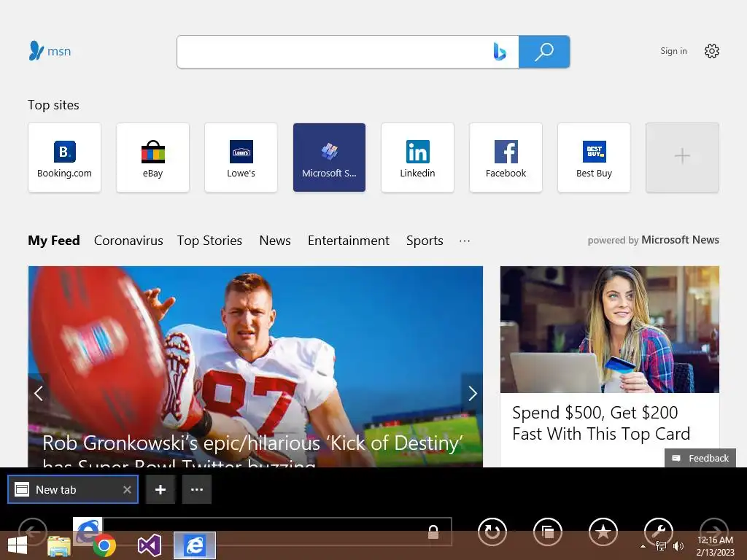The image size is (747, 560).
Task: Open the page tools wrench icon
Action: pos(659,532)
